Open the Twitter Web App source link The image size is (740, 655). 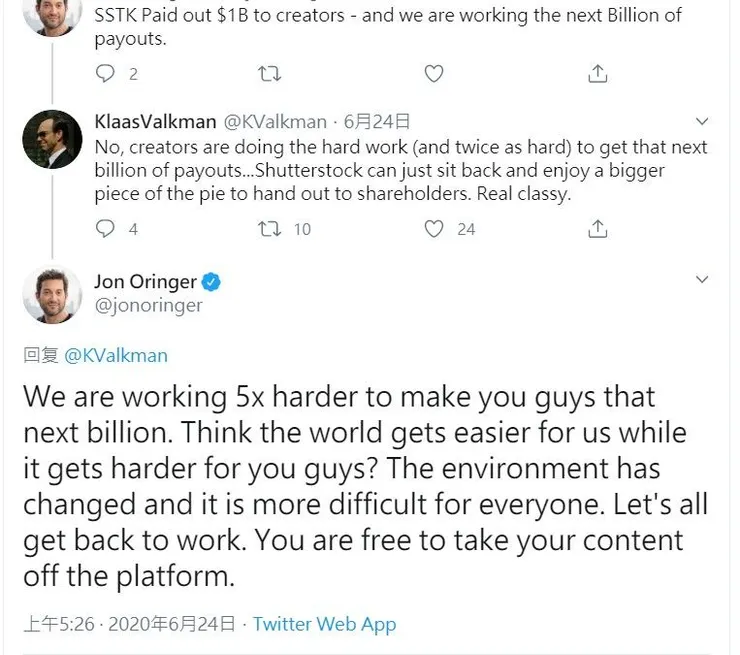[x=324, y=624]
